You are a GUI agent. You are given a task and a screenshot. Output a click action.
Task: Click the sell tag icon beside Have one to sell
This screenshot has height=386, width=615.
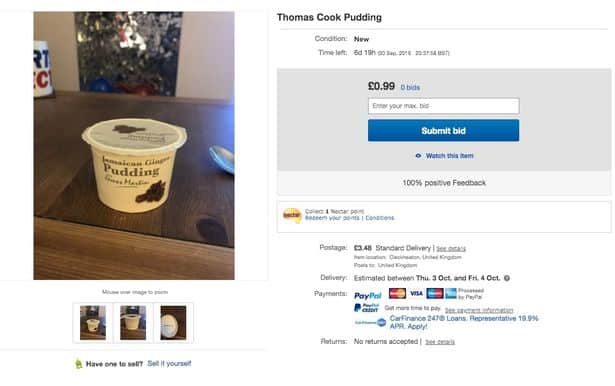click(x=78, y=364)
